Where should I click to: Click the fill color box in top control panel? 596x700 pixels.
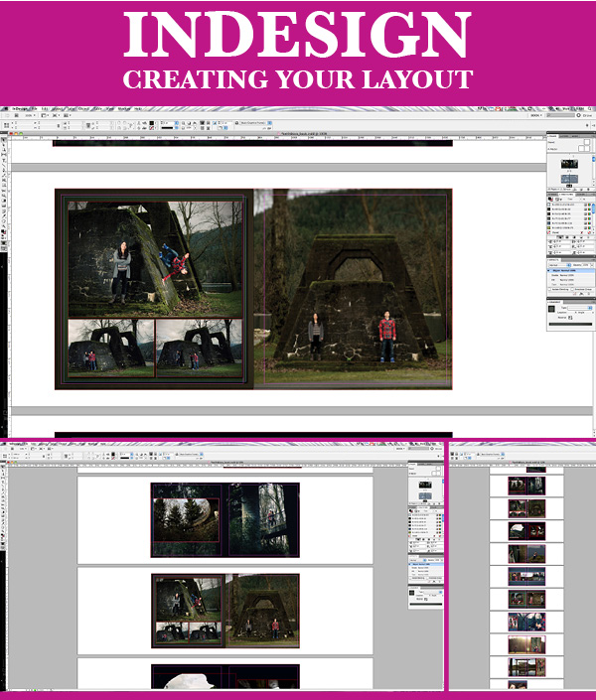(x=152, y=123)
